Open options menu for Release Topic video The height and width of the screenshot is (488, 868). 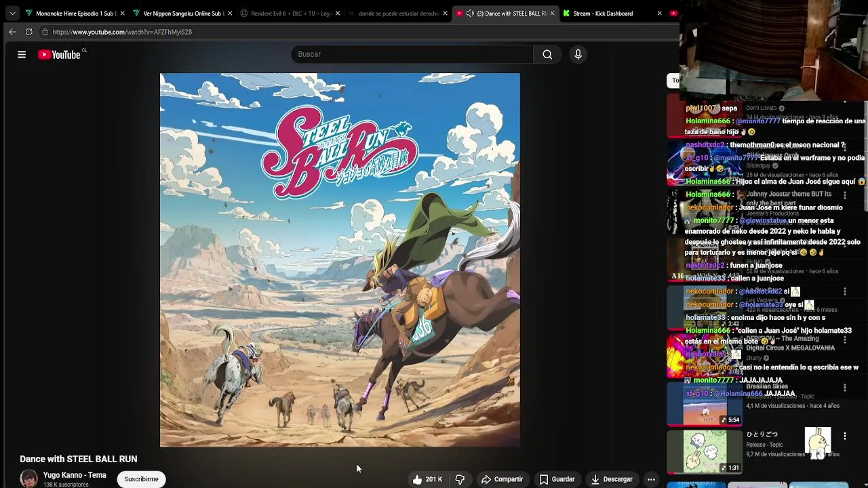[845, 436]
